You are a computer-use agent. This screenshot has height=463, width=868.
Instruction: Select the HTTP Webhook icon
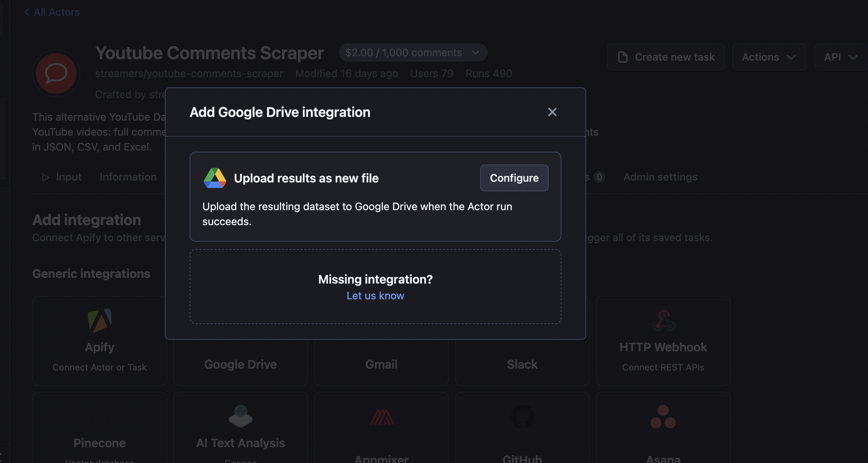(663, 321)
